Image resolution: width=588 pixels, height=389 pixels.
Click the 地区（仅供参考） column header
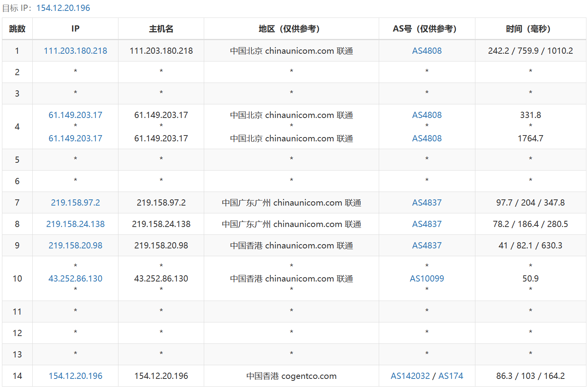coord(291,29)
